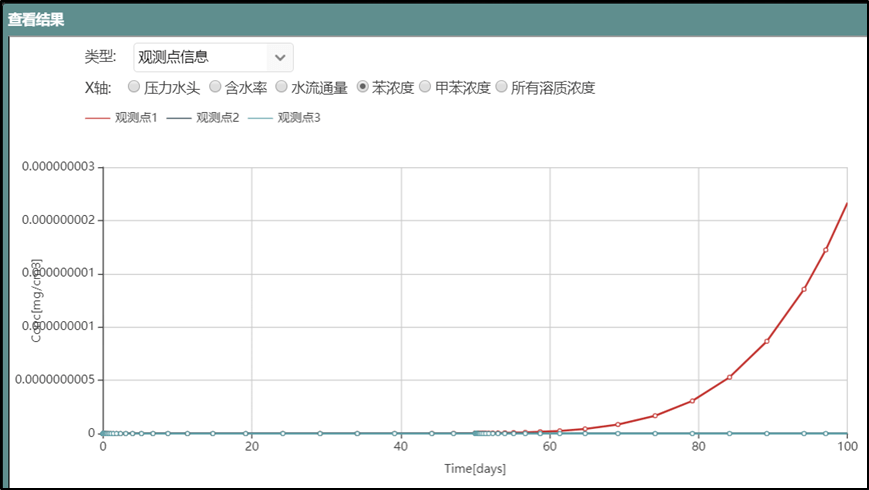Click the dropdown chevron arrow beside 观测点信息

[x=280, y=57]
